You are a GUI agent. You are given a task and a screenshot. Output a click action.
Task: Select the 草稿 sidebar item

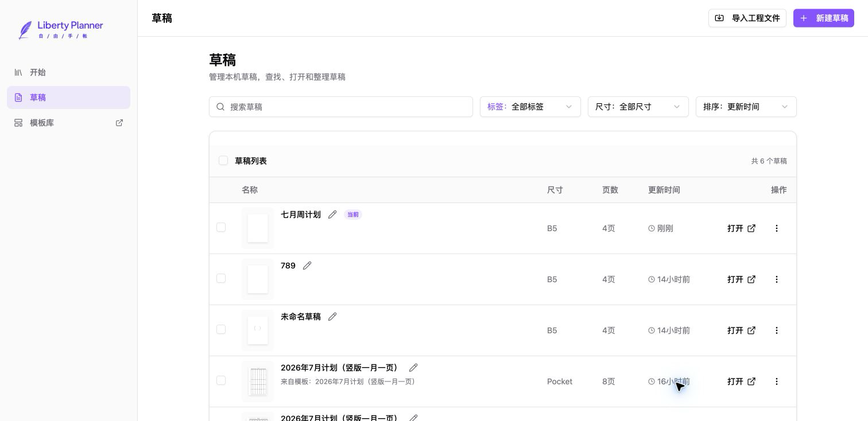click(x=68, y=98)
